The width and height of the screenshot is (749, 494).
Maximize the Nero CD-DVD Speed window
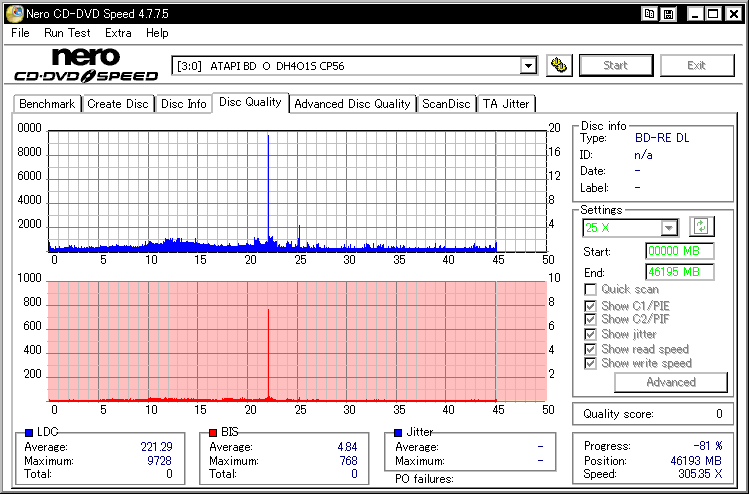(x=713, y=14)
